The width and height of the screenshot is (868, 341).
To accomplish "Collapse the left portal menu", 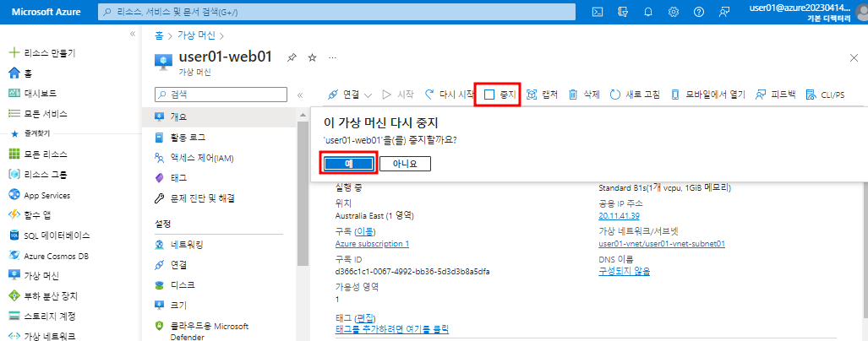I will point(133,35).
